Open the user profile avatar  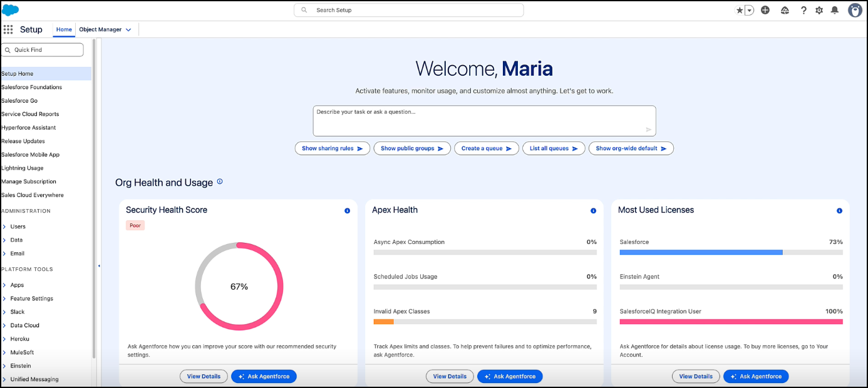(855, 11)
